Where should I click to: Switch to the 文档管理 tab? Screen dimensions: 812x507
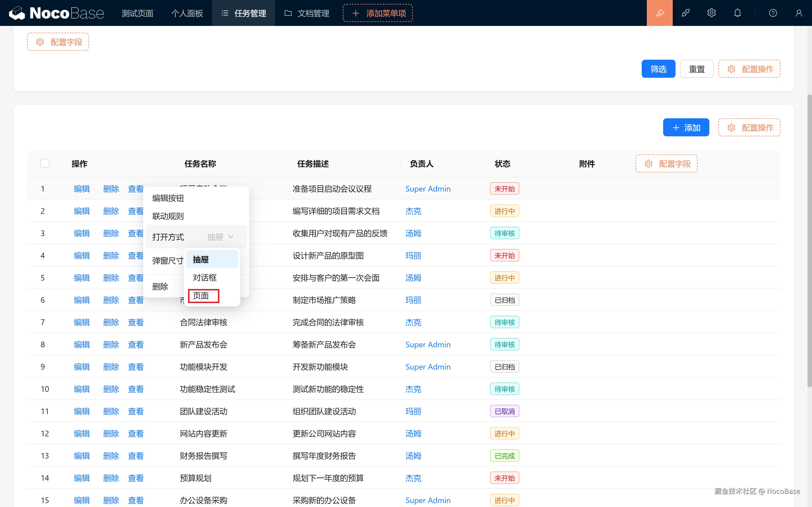[x=307, y=13]
